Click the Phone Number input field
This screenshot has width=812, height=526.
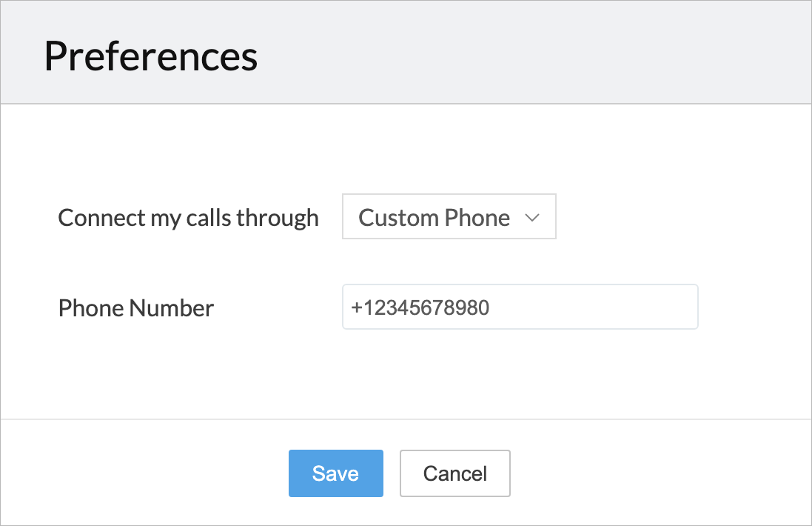coord(520,307)
